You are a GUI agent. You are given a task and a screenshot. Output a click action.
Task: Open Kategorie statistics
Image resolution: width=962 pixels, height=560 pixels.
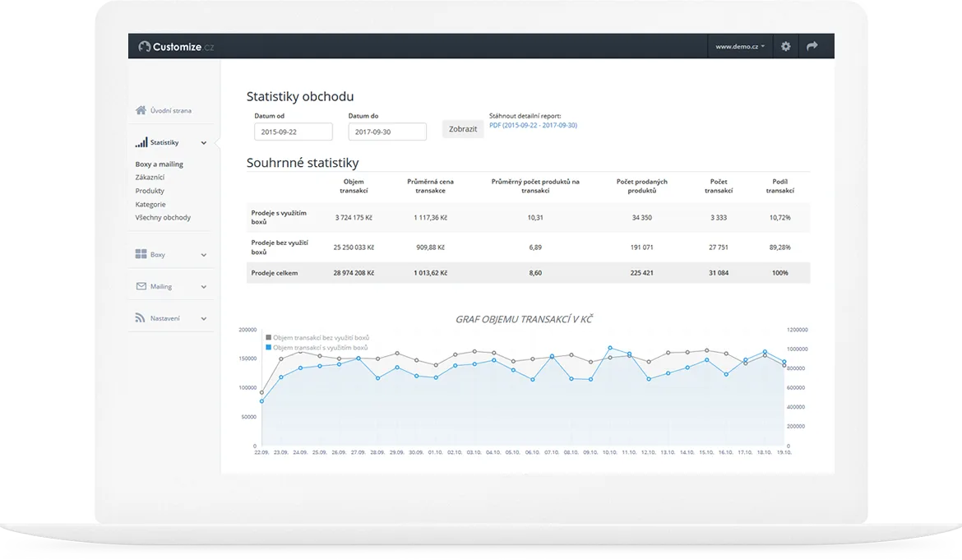150,204
